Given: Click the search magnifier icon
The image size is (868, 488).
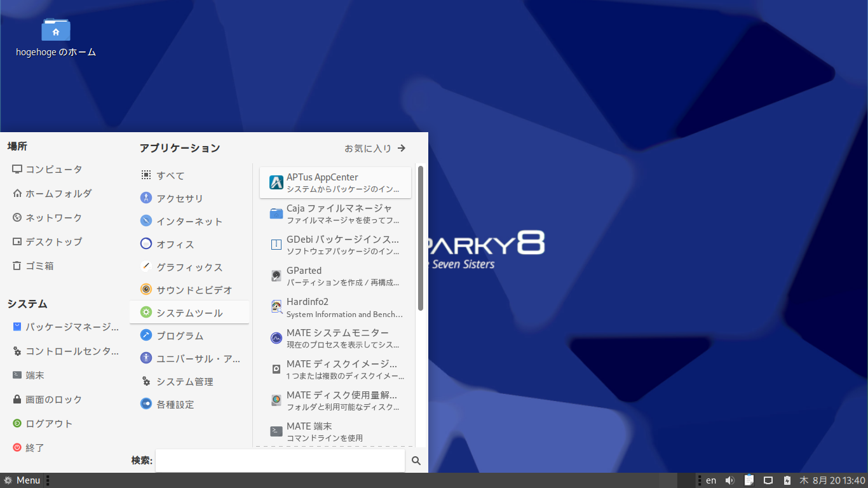Looking at the screenshot, I should [x=416, y=461].
